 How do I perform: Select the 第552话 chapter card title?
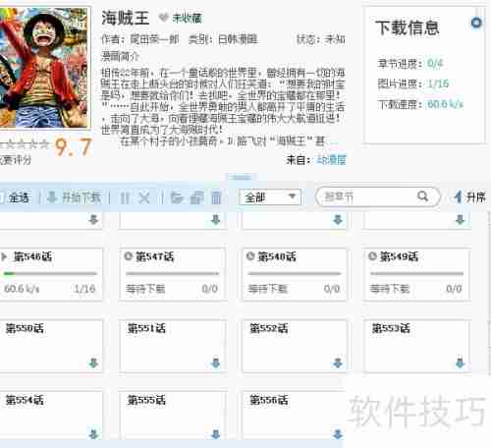click(269, 328)
